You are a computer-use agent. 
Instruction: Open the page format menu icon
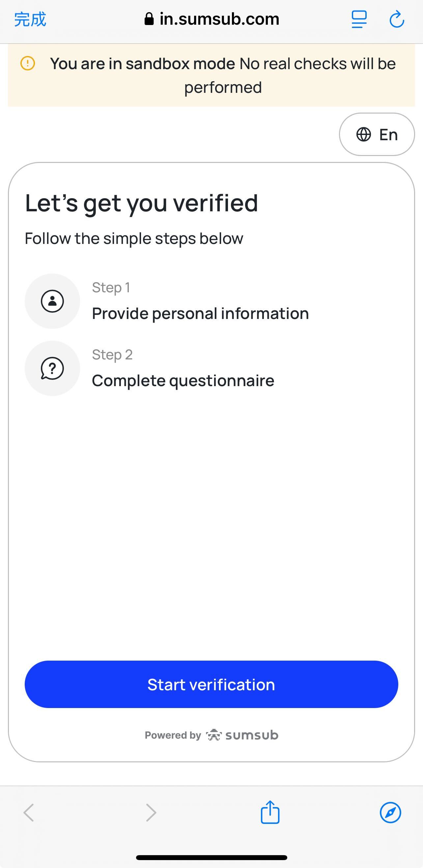[359, 19]
